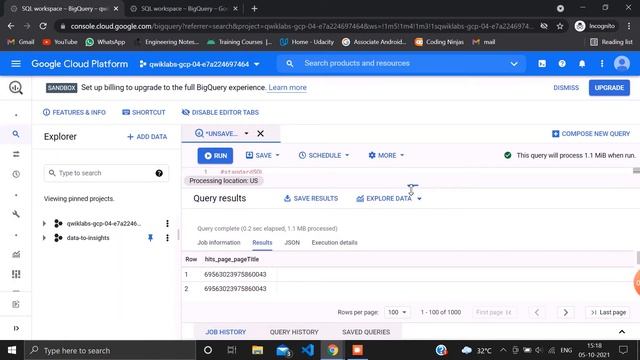Open the Saved Queries tab
The height and width of the screenshot is (360, 640).
[x=366, y=332]
